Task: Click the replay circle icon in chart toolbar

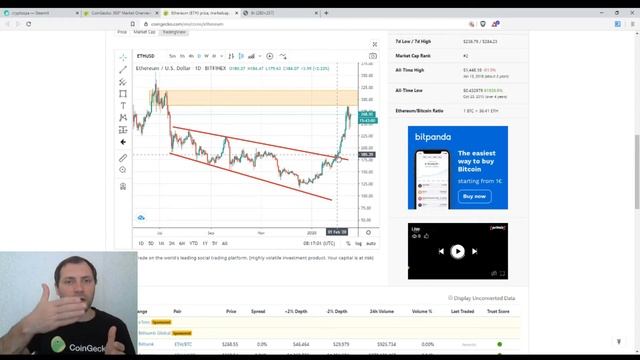Action: tap(270, 56)
